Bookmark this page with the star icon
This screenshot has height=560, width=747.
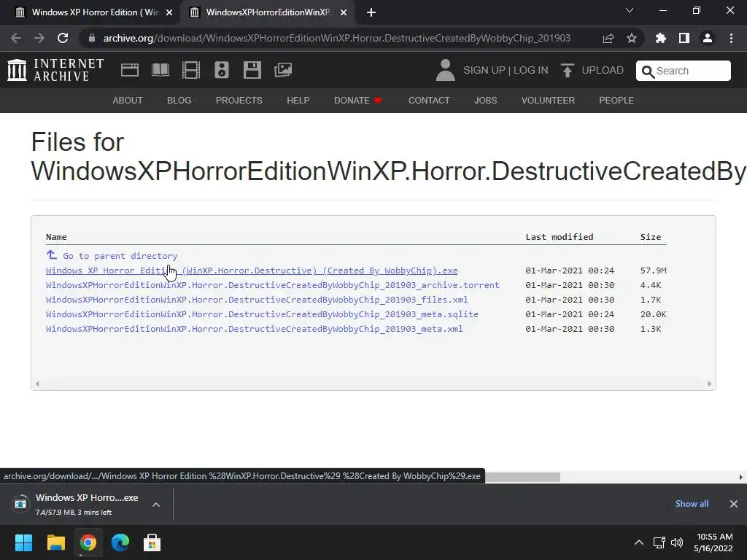coord(632,38)
